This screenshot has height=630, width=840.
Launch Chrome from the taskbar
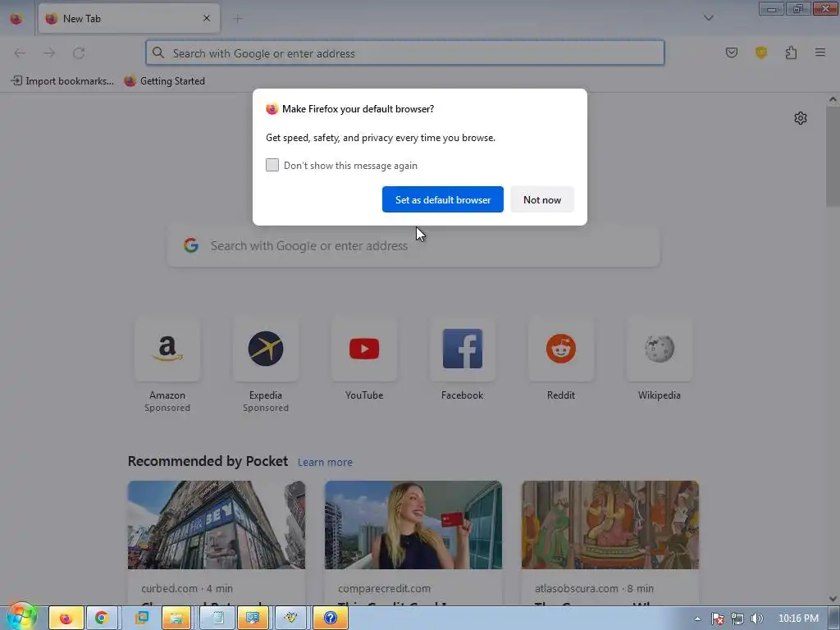(101, 619)
